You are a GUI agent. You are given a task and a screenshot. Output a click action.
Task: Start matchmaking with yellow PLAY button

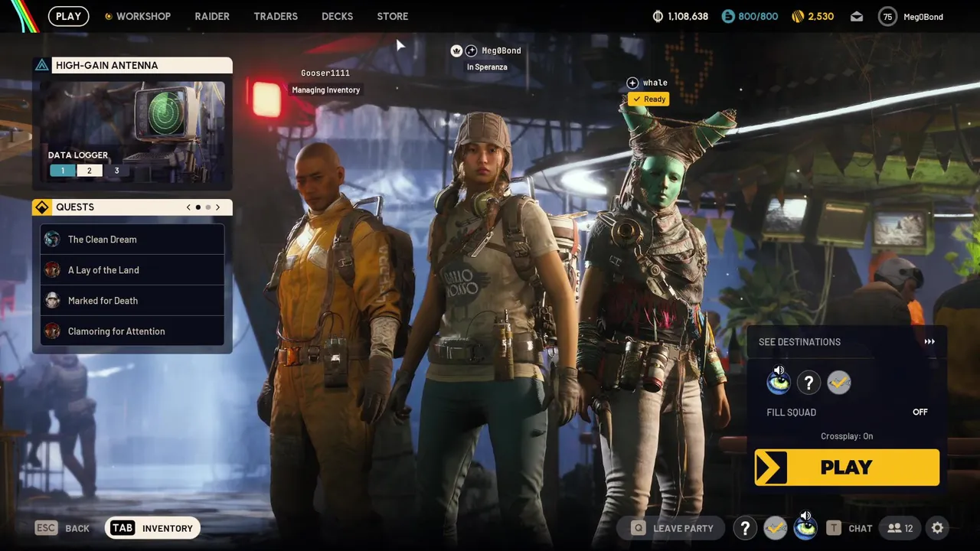coord(847,468)
